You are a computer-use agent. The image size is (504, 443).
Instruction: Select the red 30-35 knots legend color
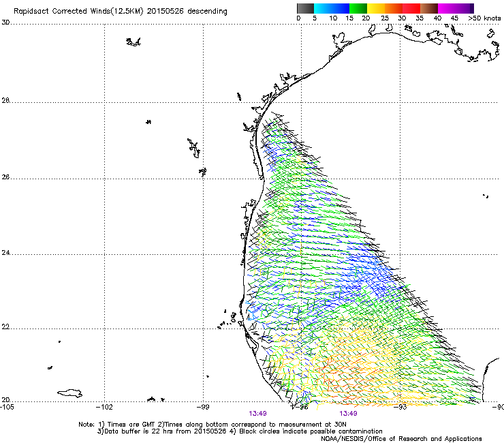point(411,8)
